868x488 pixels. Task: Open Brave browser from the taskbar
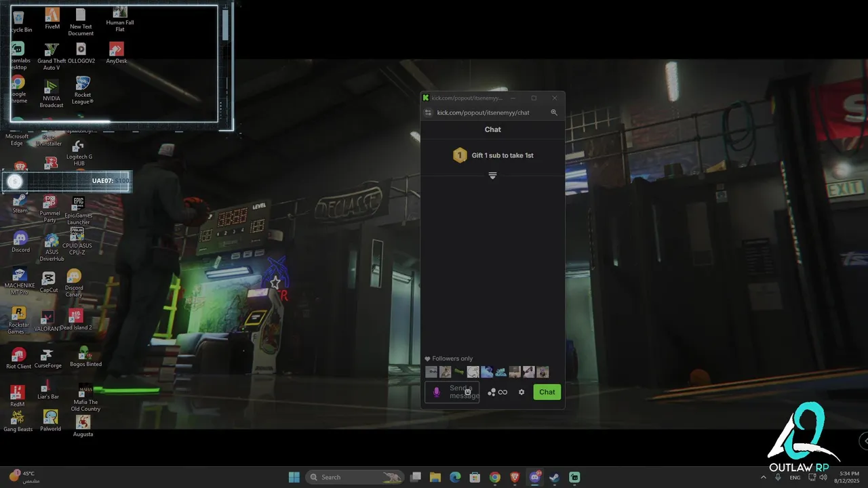[x=515, y=477]
